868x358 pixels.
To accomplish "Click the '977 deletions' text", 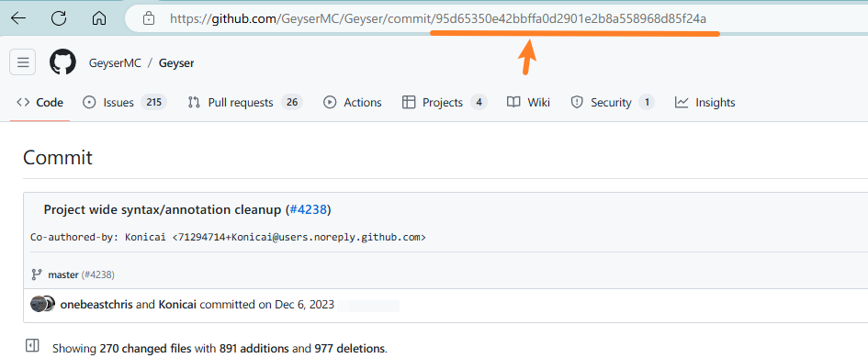I will (349, 349).
